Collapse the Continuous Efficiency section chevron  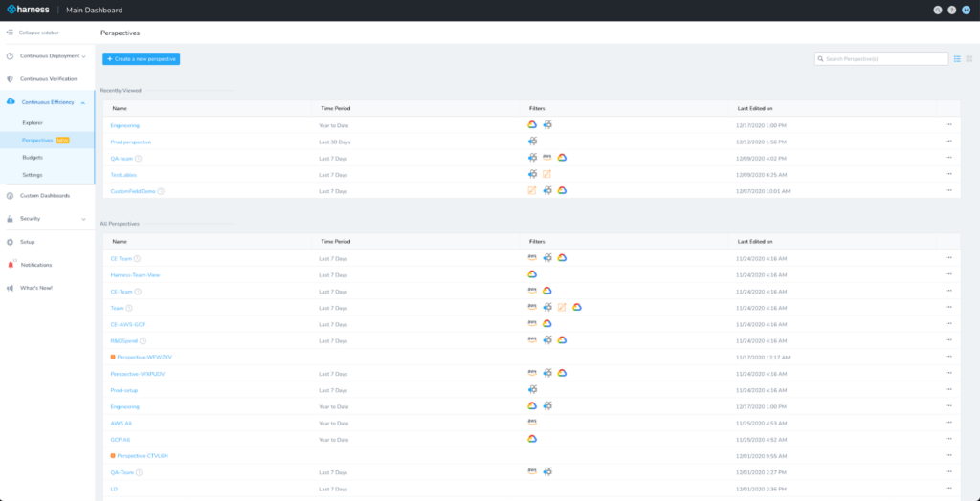click(83, 102)
